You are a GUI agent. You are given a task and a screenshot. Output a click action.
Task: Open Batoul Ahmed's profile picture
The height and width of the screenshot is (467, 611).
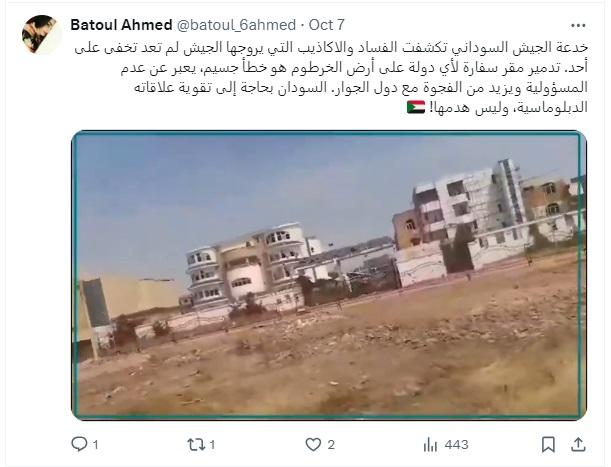(40, 34)
